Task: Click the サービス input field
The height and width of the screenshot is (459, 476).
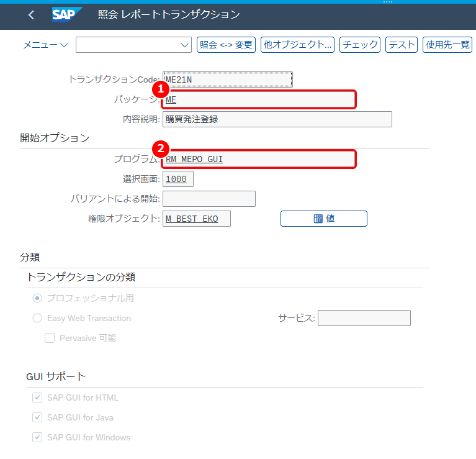Action: [364, 318]
